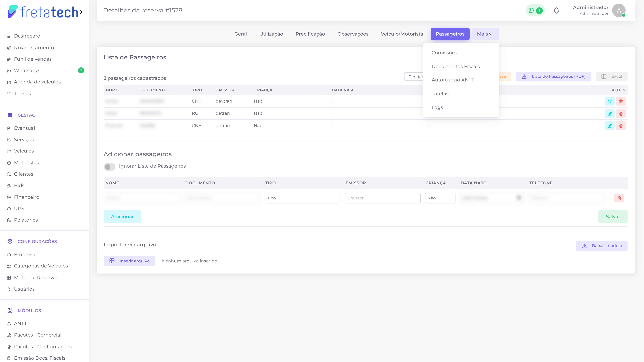This screenshot has width=644, height=362.
Task: Click Baixar modelo button
Action: point(602,246)
